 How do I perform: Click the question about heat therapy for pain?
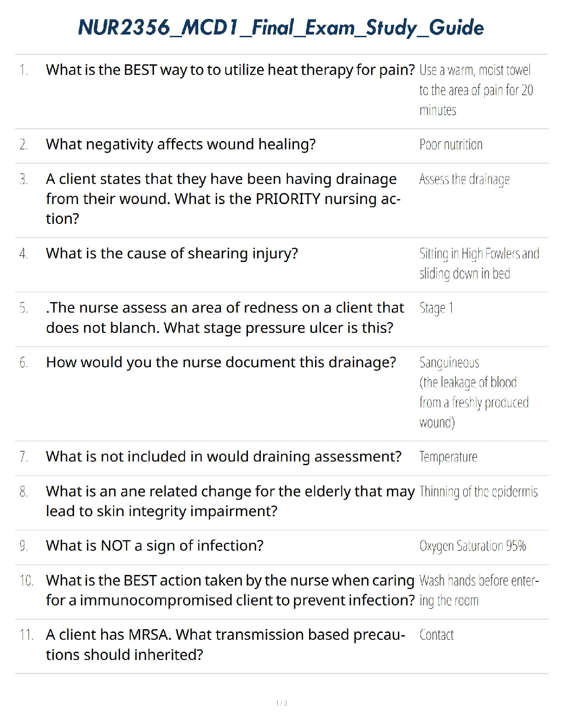[x=230, y=70]
